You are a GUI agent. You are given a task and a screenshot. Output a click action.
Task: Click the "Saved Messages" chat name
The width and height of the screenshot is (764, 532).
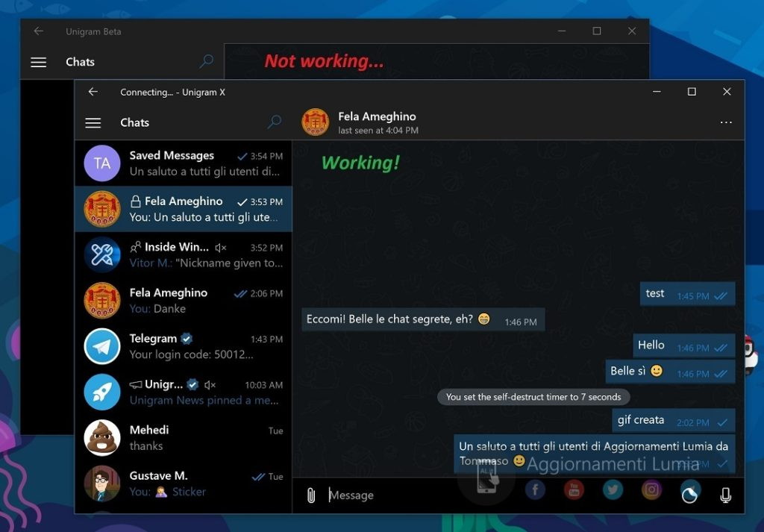pos(172,155)
